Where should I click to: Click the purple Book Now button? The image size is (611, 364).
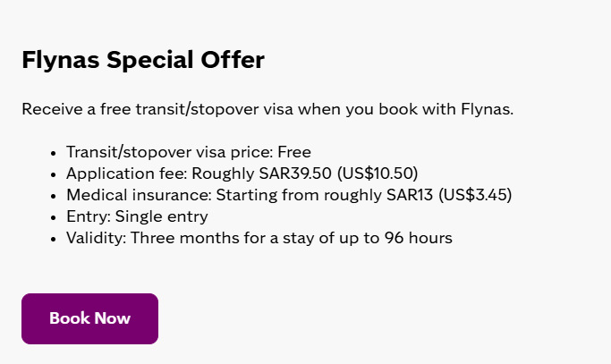(89, 318)
